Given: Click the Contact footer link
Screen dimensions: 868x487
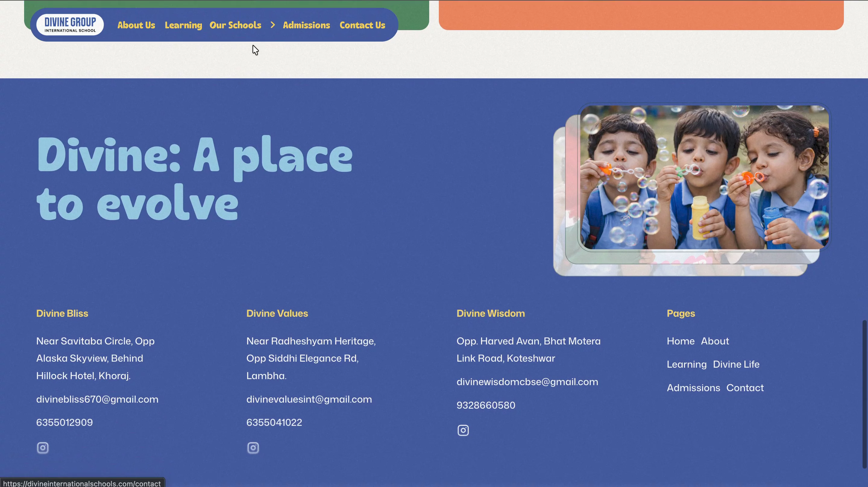Looking at the screenshot, I should [x=745, y=388].
